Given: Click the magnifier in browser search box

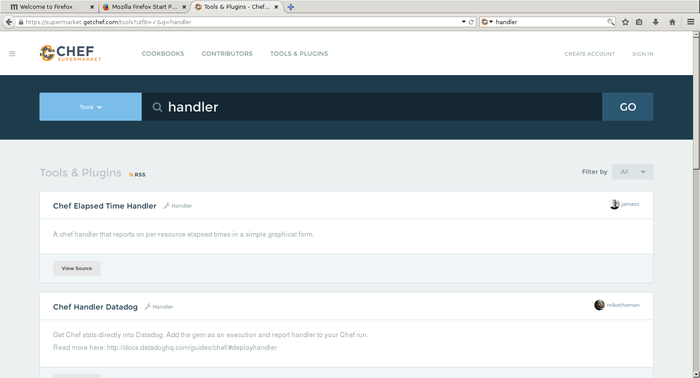Looking at the screenshot, I should pos(610,22).
